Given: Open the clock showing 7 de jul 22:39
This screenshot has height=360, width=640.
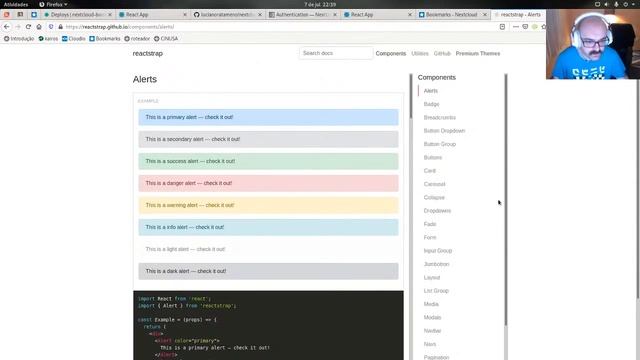Looking at the screenshot, I should 320,4.
